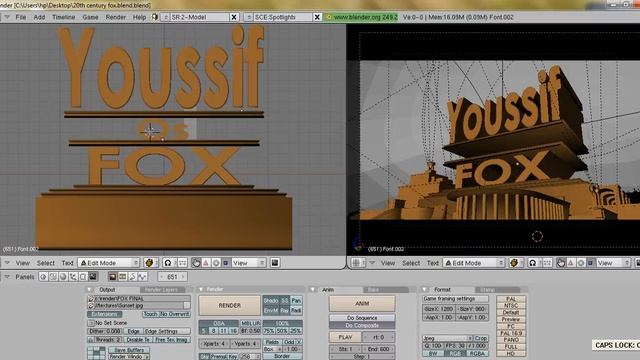The width and height of the screenshot is (640, 360).
Task: Open the Panels menu in buttons window
Action: (x=24, y=277)
